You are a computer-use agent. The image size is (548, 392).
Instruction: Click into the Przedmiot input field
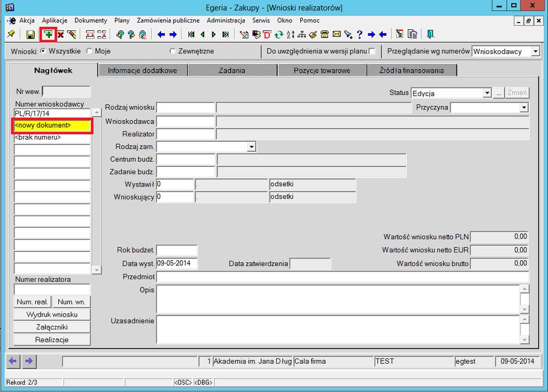click(342, 276)
